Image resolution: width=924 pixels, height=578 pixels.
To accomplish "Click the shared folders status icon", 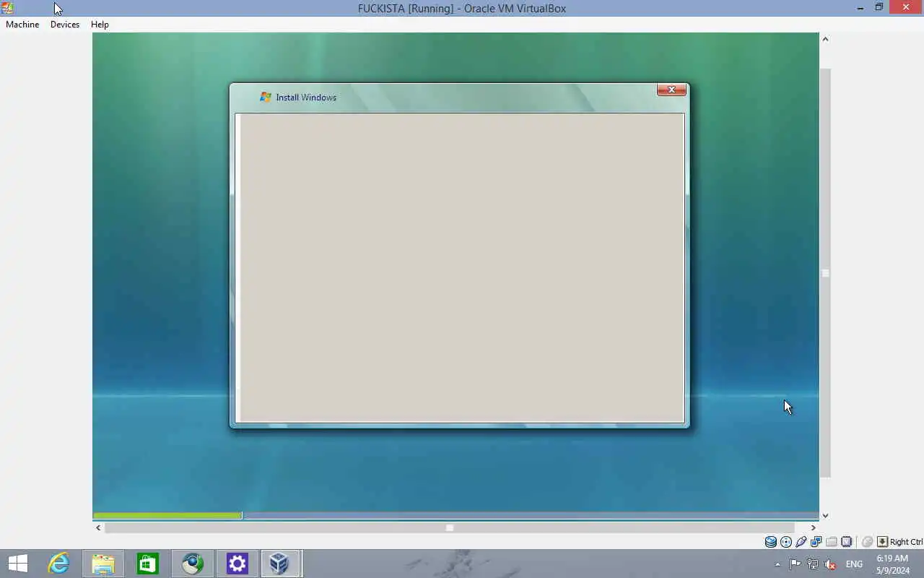I will point(832,542).
